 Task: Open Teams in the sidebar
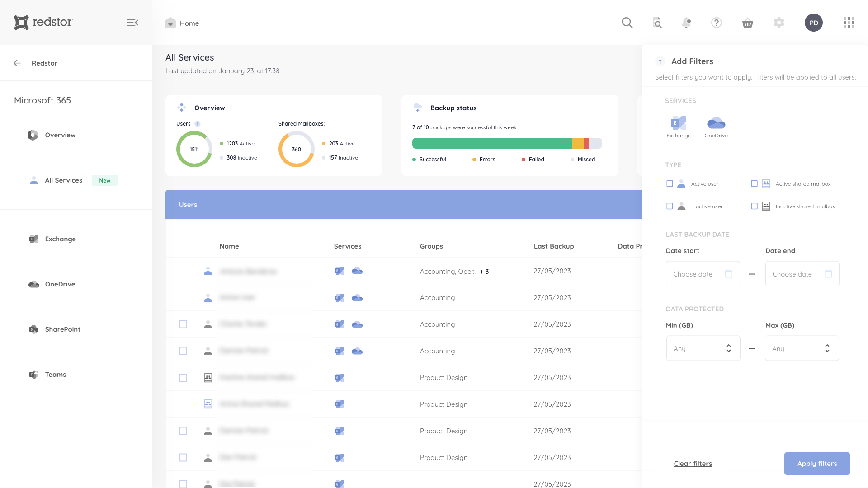pyautogui.click(x=55, y=375)
